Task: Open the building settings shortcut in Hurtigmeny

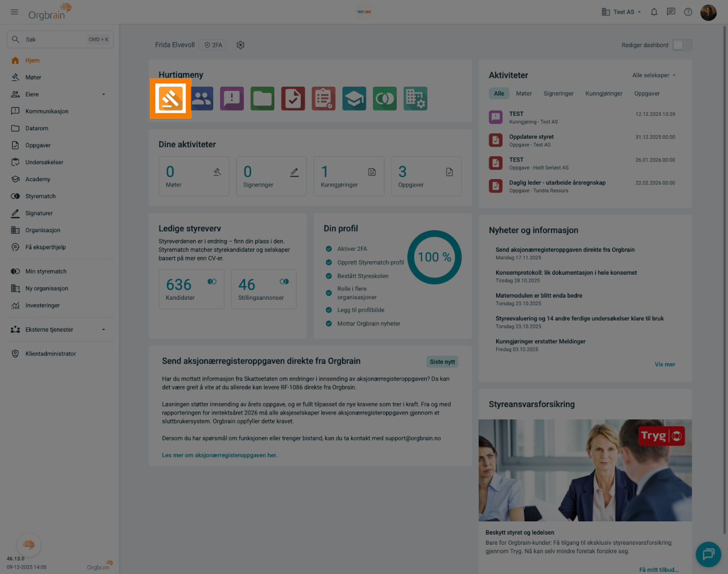Action: [x=415, y=99]
